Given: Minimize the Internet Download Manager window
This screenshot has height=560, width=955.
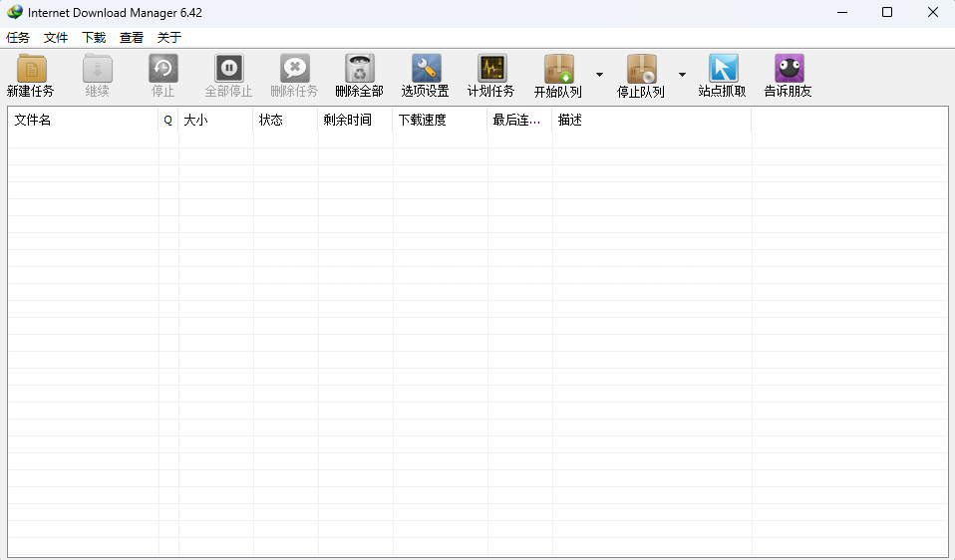Looking at the screenshot, I should (x=842, y=12).
